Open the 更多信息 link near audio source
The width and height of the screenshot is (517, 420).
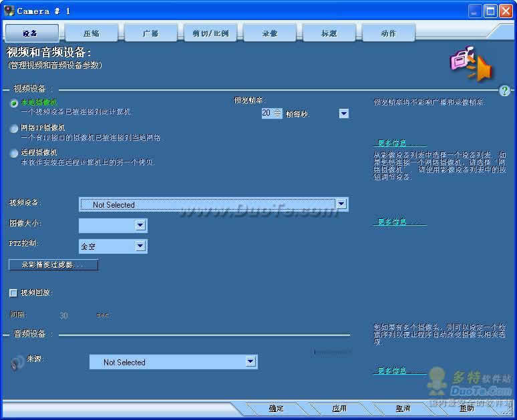[399, 371]
